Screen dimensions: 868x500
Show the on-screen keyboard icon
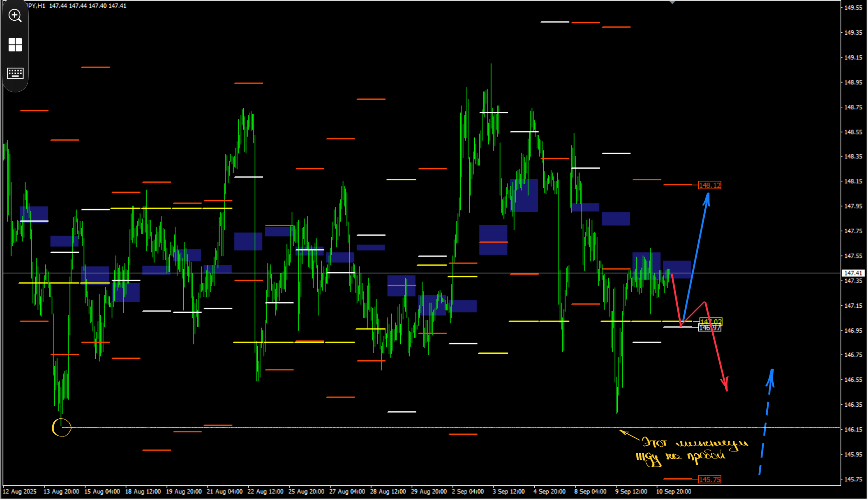(x=15, y=73)
